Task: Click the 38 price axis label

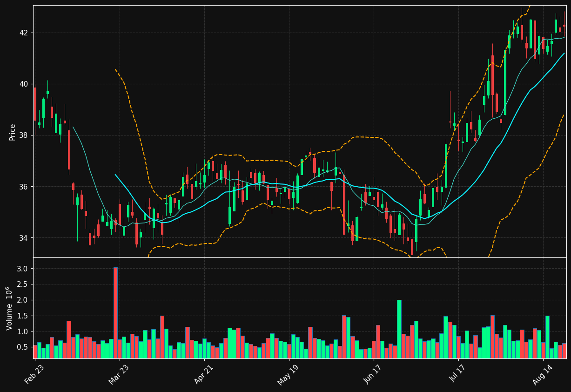Action: (24, 135)
